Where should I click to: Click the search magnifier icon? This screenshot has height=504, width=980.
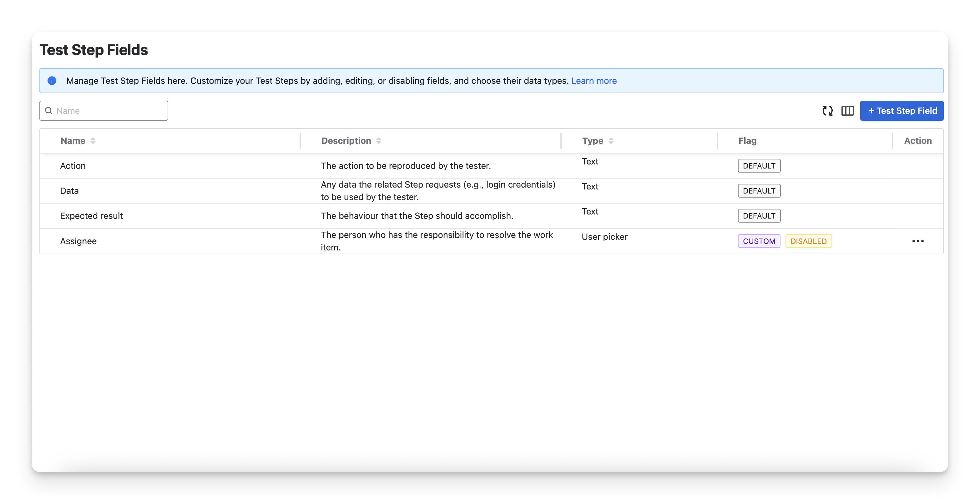(x=49, y=111)
